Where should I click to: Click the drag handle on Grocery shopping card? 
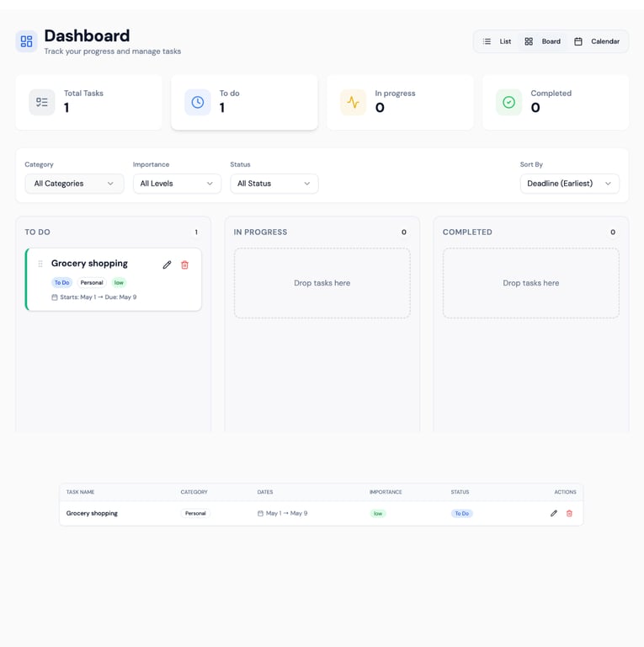[x=40, y=264]
